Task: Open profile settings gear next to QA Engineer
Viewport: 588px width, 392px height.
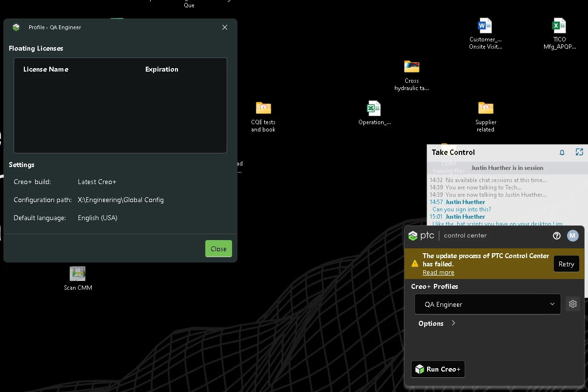Action: click(573, 304)
